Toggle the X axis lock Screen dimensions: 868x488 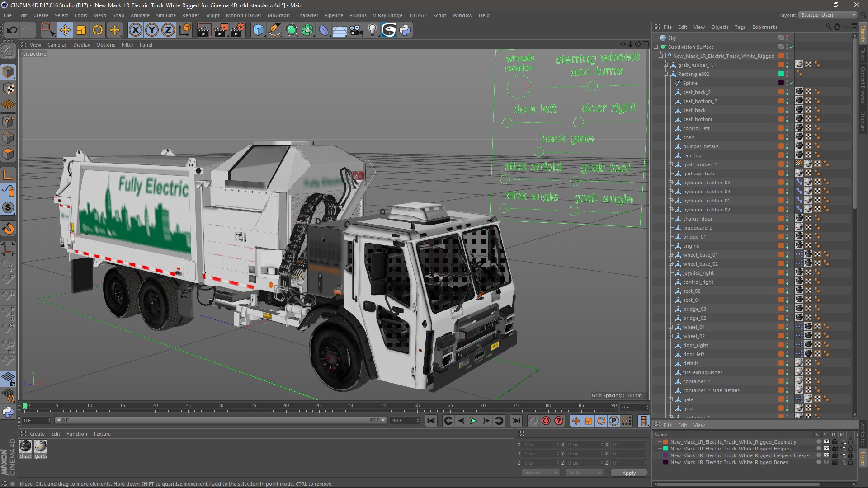click(135, 30)
